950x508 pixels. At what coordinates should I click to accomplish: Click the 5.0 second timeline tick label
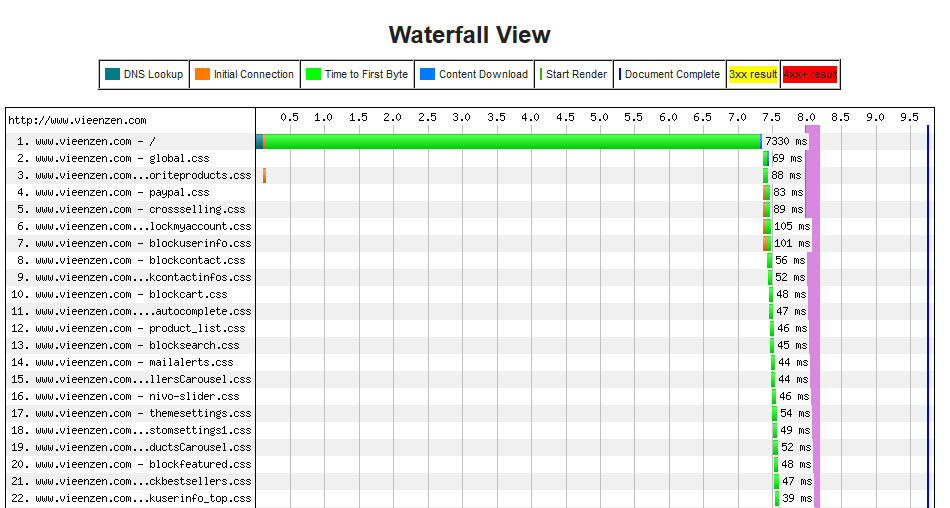coord(599,117)
